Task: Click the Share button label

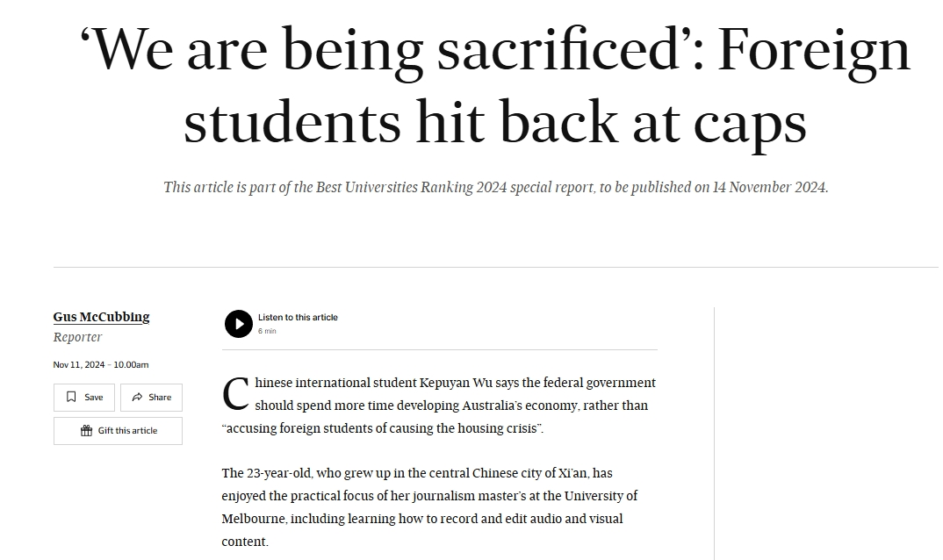Action: pos(160,397)
